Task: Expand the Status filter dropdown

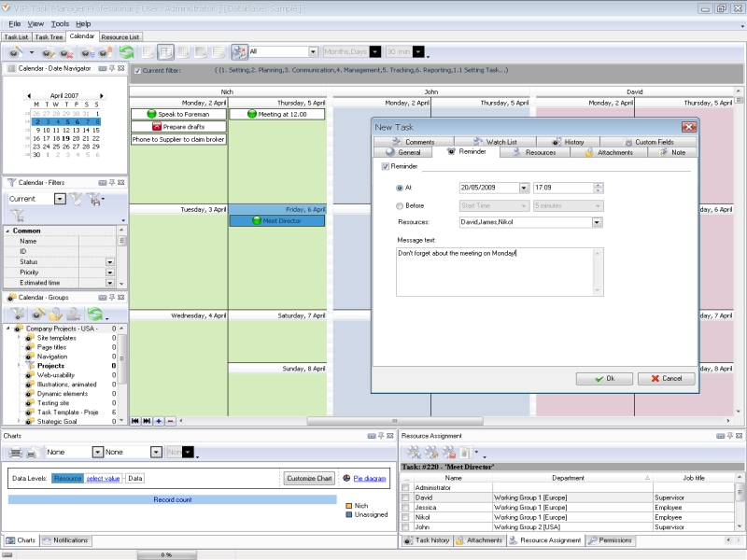Action: [x=109, y=262]
